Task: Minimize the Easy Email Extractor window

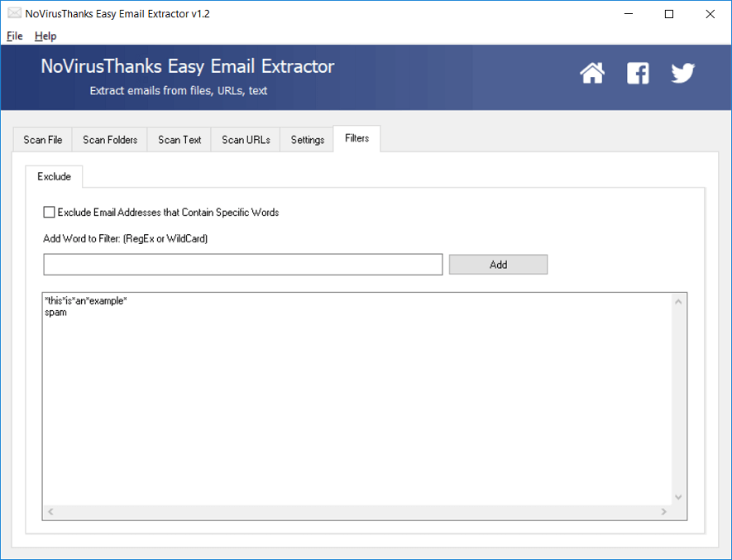Action: point(629,13)
